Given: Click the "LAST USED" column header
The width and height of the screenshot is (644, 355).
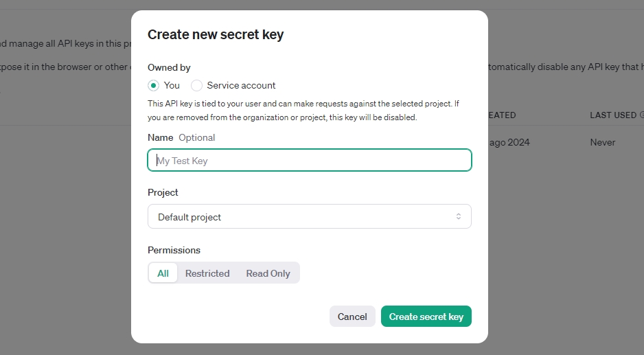Looking at the screenshot, I should point(612,115).
